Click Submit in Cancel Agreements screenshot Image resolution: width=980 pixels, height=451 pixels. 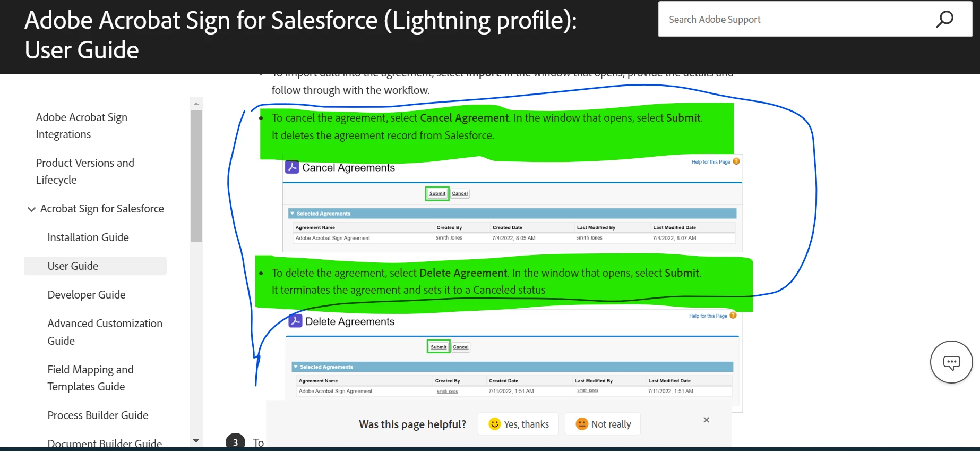click(437, 193)
